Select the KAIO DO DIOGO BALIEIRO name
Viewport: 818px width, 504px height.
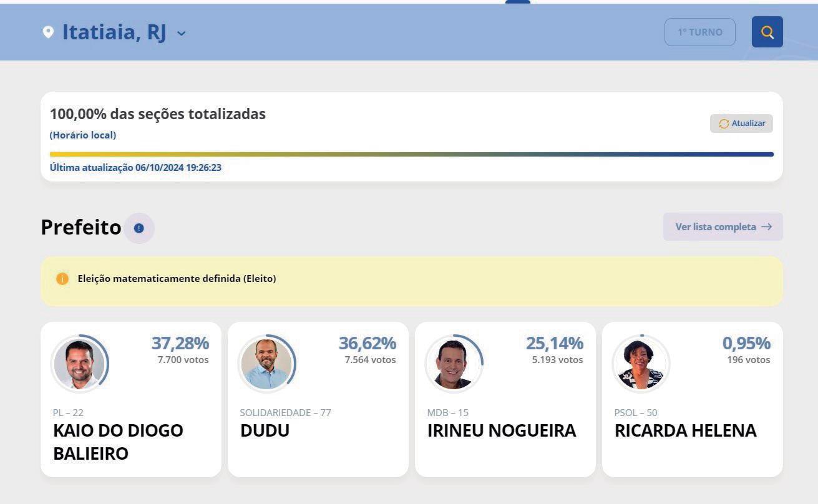[x=119, y=442]
